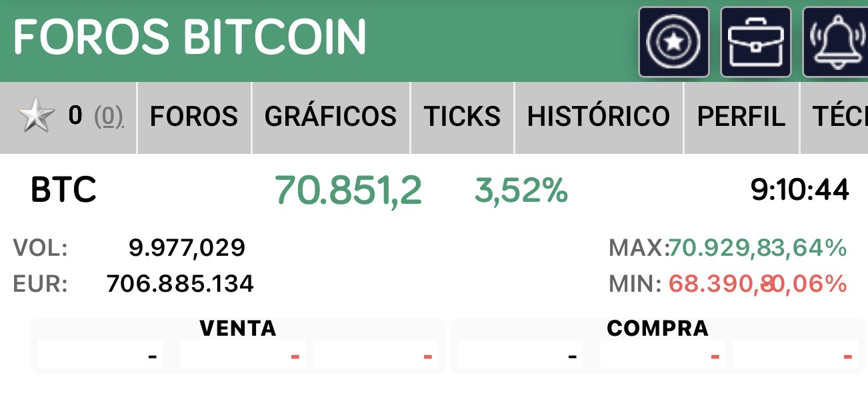Click the 70.851,2 current price
This screenshot has width=868, height=393.
tap(348, 191)
